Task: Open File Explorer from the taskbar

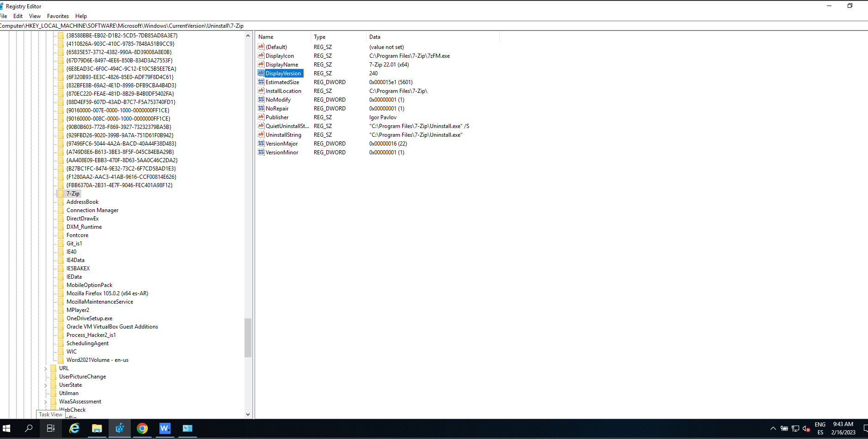Action: pyautogui.click(x=97, y=428)
